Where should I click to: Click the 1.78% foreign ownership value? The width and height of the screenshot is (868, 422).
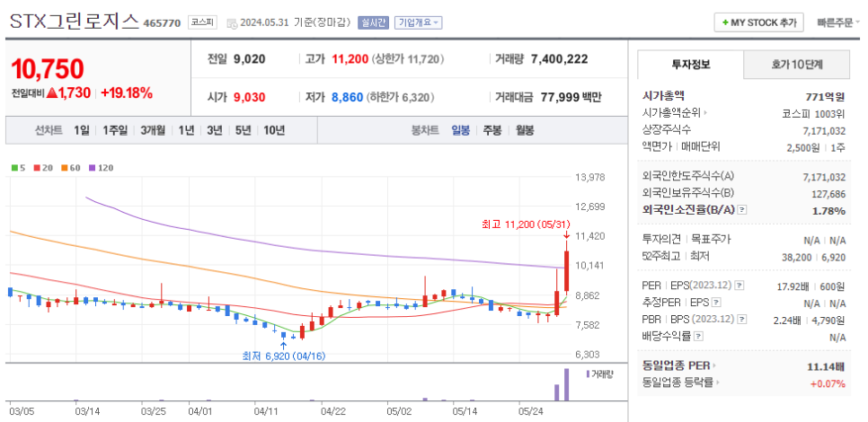pos(829,211)
